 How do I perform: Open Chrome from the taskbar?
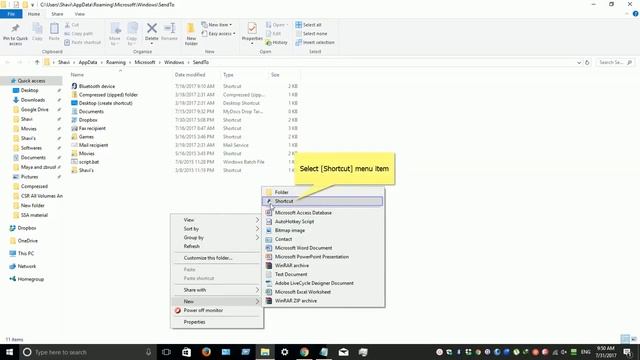[304, 352]
